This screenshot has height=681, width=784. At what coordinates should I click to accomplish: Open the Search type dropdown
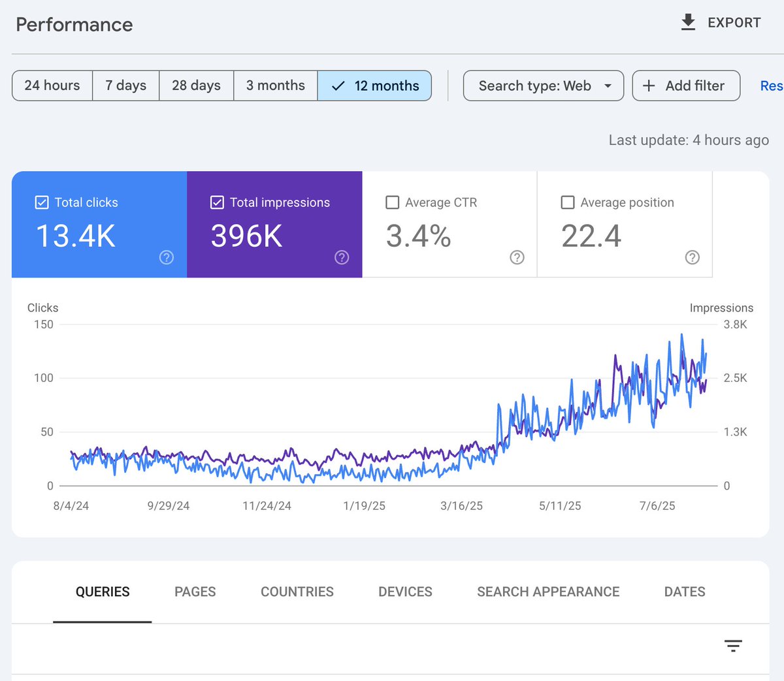pyautogui.click(x=543, y=86)
